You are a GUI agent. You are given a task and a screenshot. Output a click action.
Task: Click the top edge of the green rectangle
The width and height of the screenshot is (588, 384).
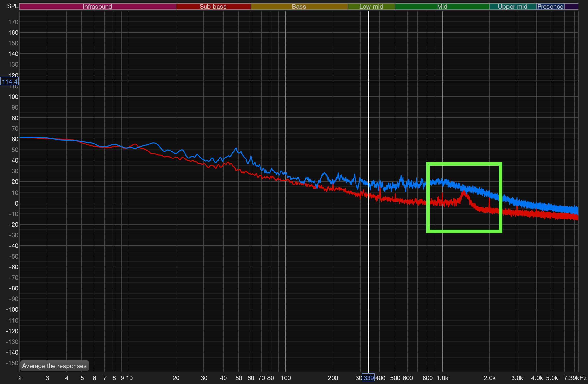point(464,164)
